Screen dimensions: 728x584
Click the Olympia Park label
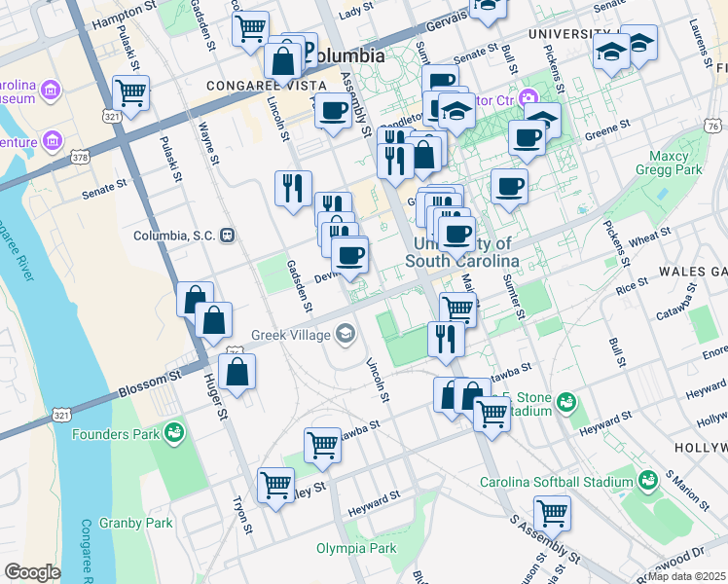tap(356, 549)
